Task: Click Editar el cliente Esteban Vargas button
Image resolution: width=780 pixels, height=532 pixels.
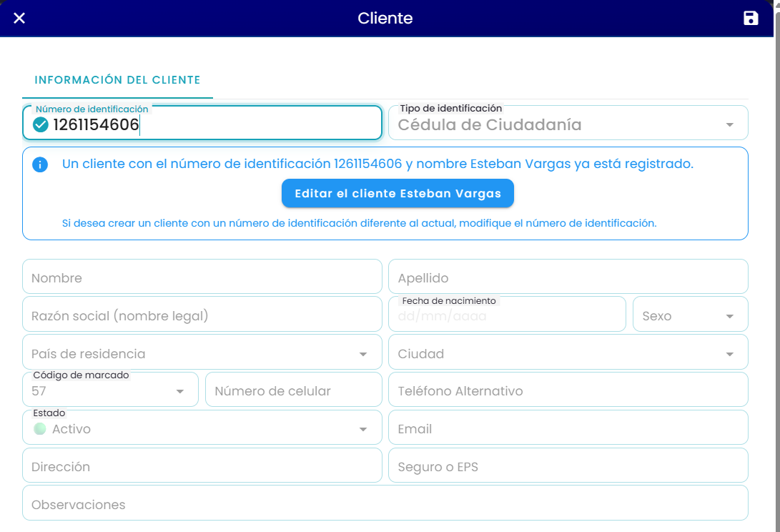Action: pyautogui.click(x=398, y=193)
